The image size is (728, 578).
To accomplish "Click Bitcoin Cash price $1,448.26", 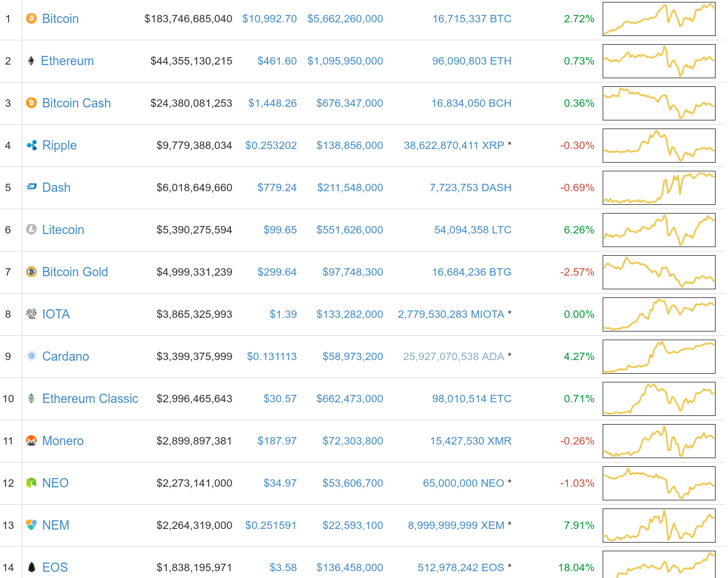I will [x=272, y=104].
